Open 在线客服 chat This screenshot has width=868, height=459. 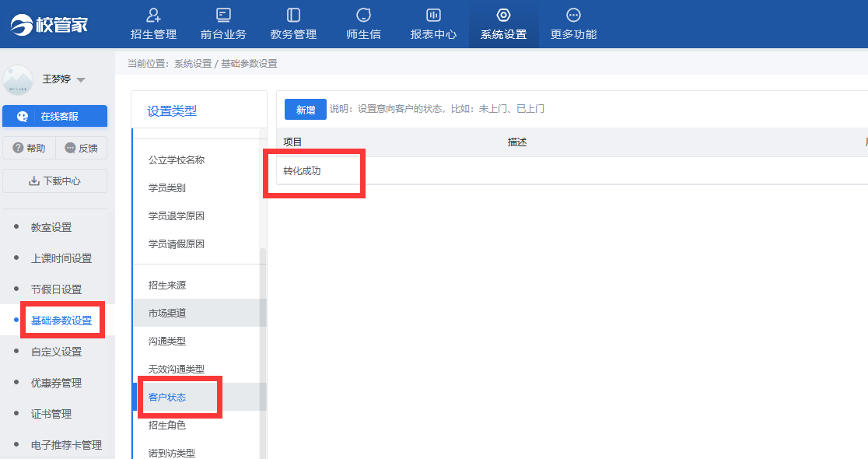(54, 116)
